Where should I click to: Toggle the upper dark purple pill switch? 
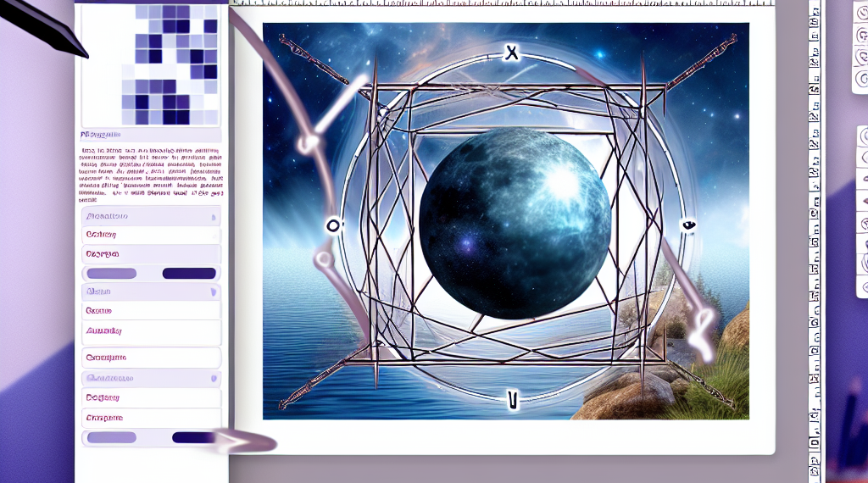[x=188, y=273]
